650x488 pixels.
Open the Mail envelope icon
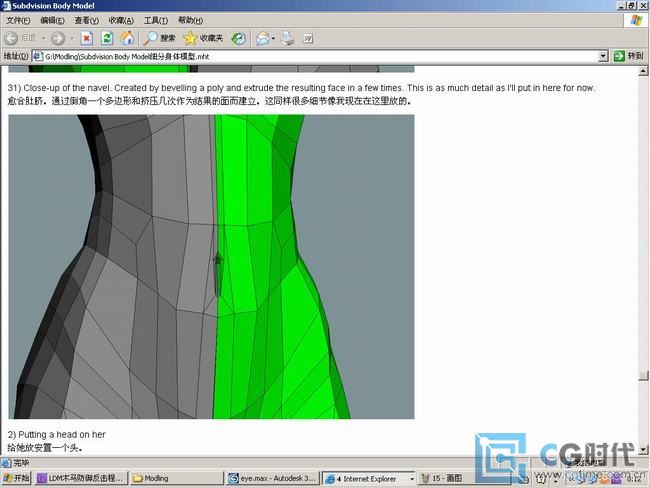[262, 39]
